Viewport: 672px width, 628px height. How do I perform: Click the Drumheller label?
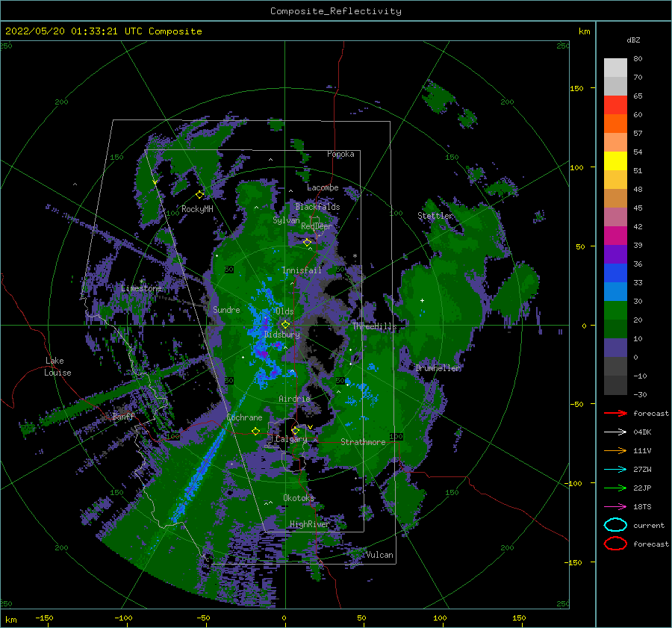point(438,368)
